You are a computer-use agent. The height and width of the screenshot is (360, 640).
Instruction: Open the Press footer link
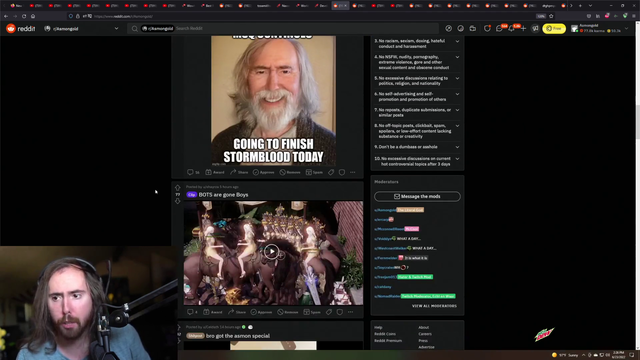pyautogui.click(x=423, y=340)
